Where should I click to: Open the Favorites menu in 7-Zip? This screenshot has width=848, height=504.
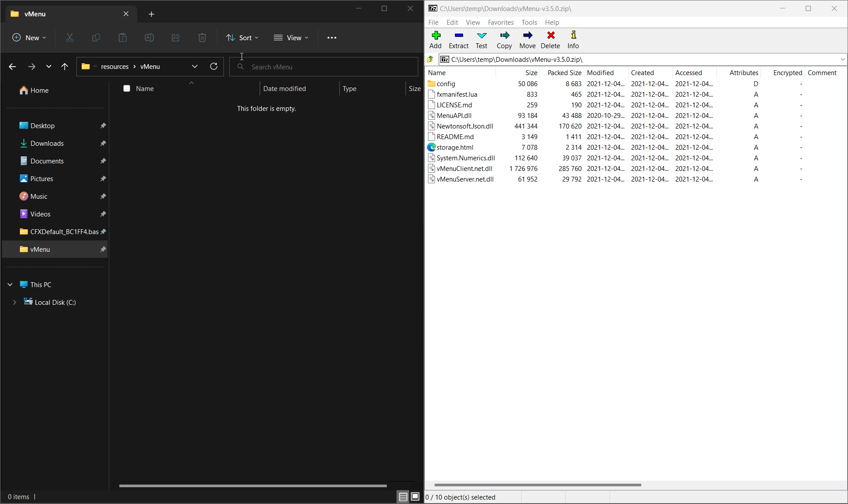tap(500, 22)
